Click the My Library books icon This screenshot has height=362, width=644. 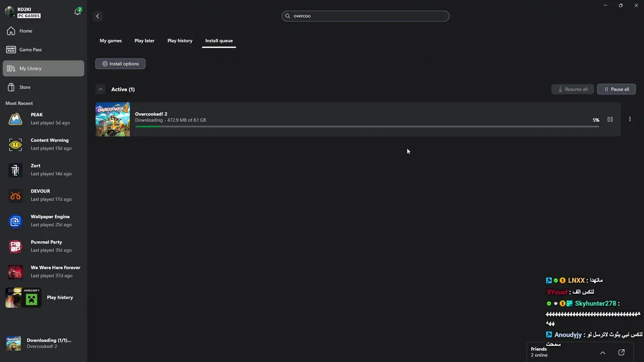tap(11, 68)
